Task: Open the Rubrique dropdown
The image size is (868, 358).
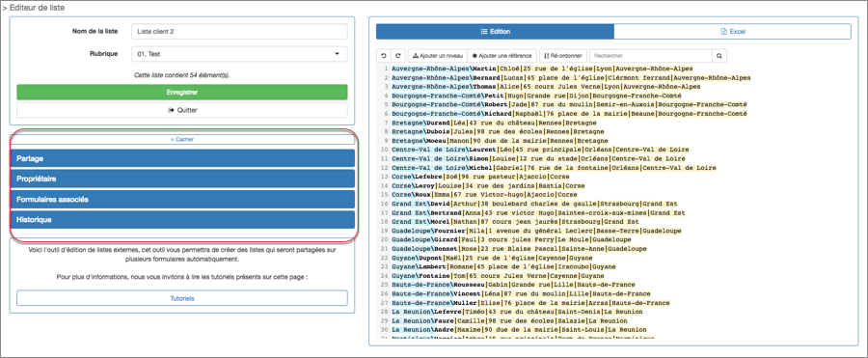Action: (x=240, y=54)
